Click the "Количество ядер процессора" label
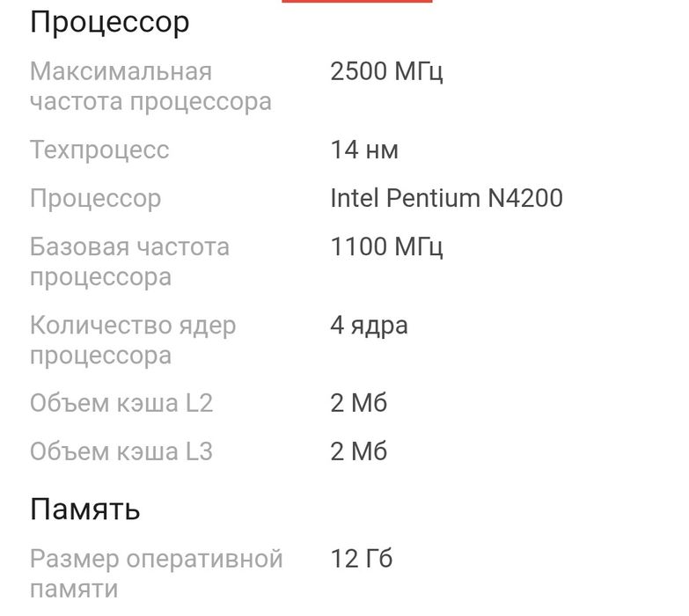The width and height of the screenshot is (689, 616). click(133, 341)
